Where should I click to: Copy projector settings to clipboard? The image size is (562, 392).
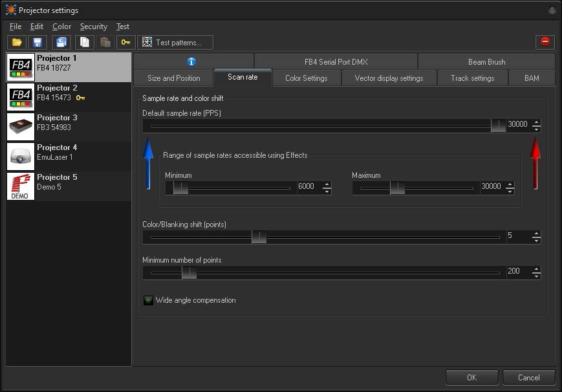(85, 42)
